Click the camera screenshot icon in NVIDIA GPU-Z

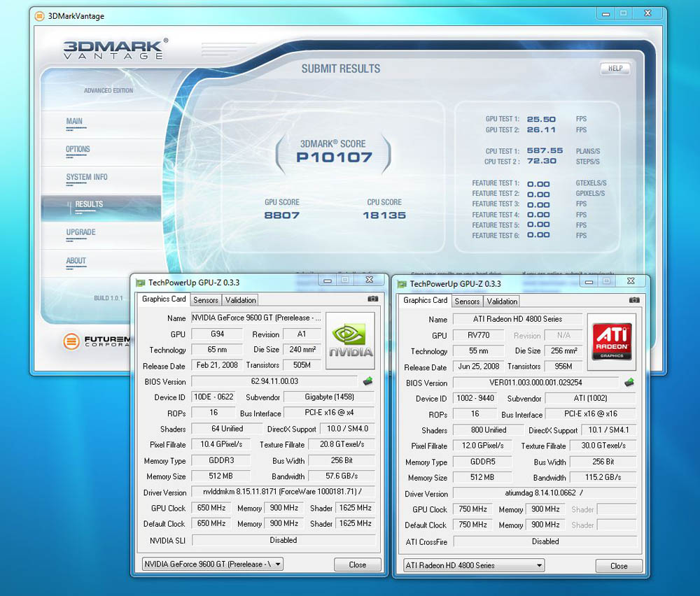(x=373, y=299)
